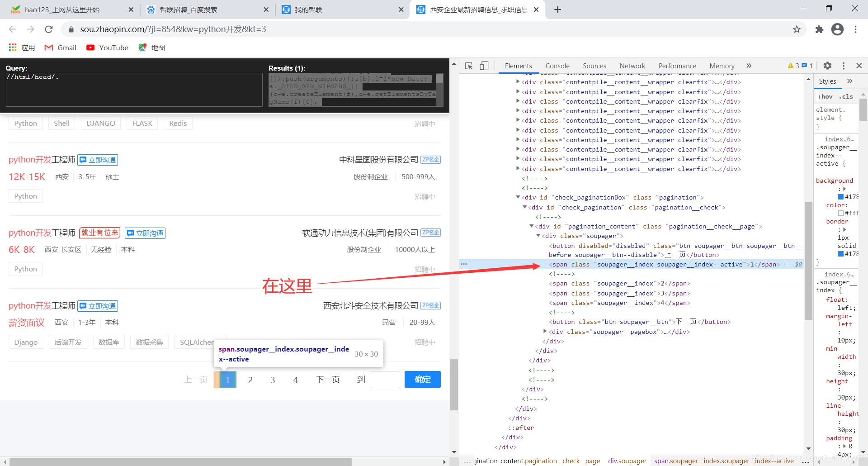The height and width of the screenshot is (466, 868).
Task: Click the background color swatch in Styles
Action: (841, 197)
